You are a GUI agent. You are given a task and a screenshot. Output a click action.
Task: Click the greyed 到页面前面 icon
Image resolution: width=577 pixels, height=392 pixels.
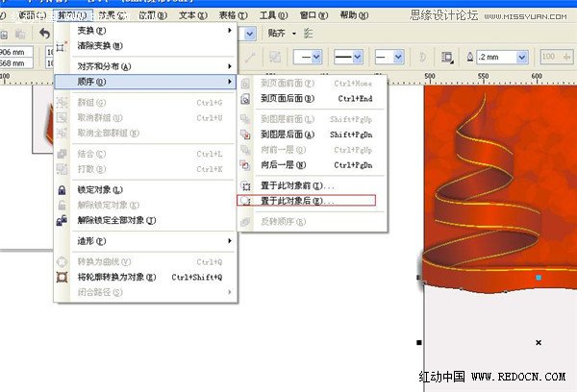(x=245, y=84)
